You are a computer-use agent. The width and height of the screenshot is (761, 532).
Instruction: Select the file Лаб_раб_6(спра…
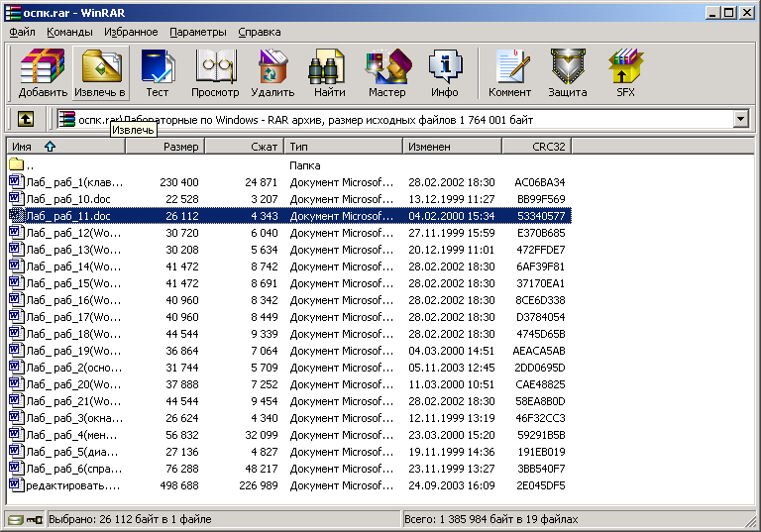pyautogui.click(x=74, y=469)
